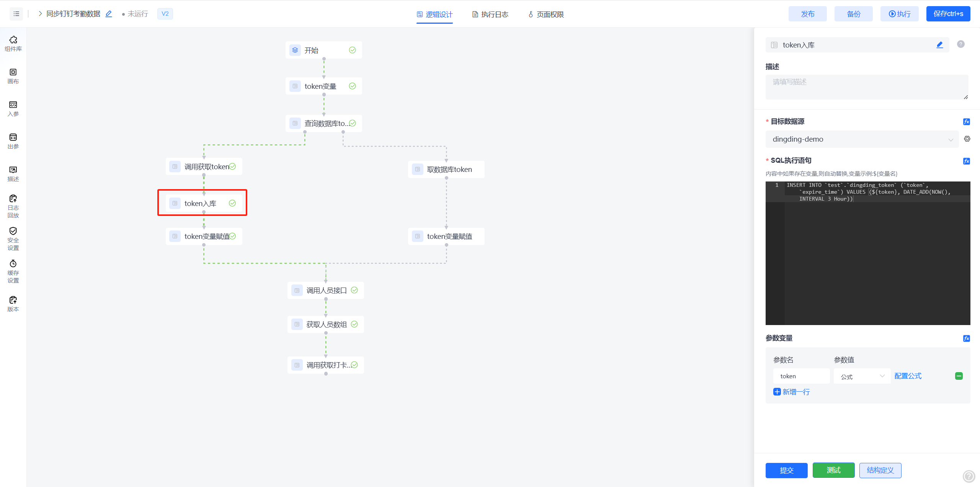Switch to the 执行日志 tab
This screenshot has width=980, height=487.
click(490, 15)
